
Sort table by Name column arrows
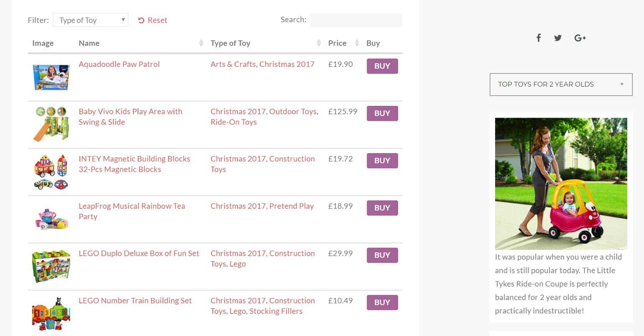pos(201,43)
